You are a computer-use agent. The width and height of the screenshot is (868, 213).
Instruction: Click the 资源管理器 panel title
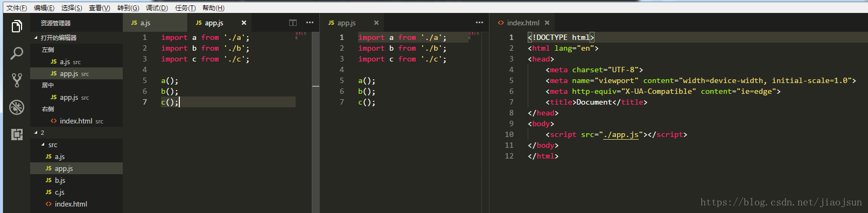click(55, 23)
